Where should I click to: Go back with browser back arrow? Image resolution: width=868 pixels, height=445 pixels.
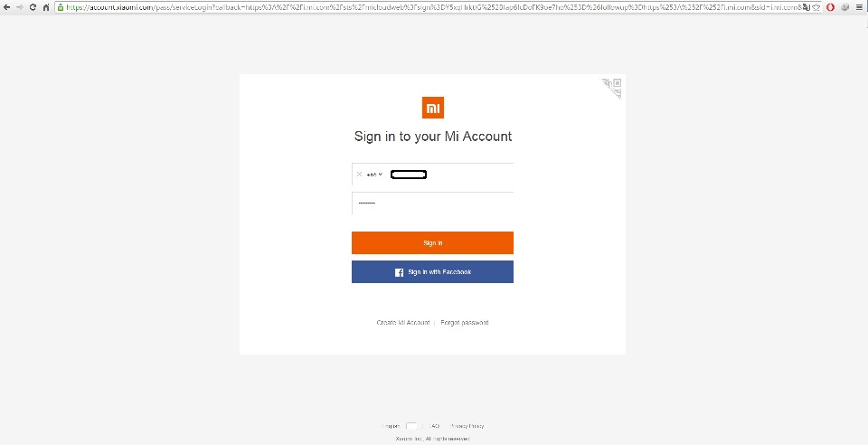[6, 7]
